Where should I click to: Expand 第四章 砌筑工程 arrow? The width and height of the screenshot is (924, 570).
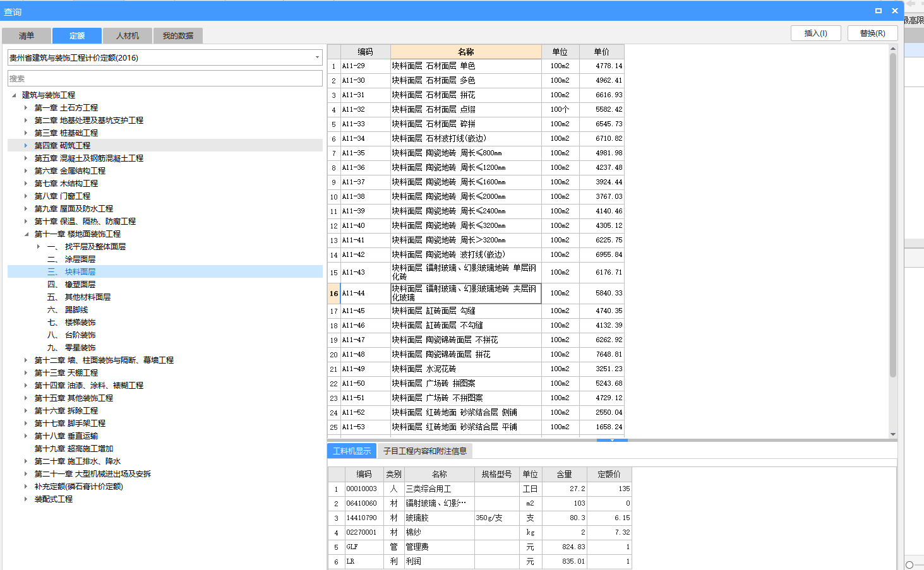click(x=26, y=146)
